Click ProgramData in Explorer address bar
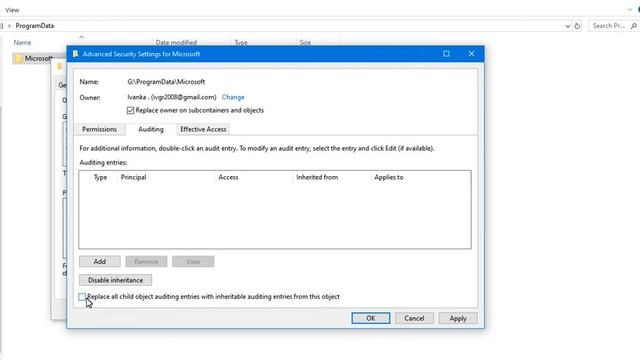The height and width of the screenshot is (360, 640). click(35, 26)
